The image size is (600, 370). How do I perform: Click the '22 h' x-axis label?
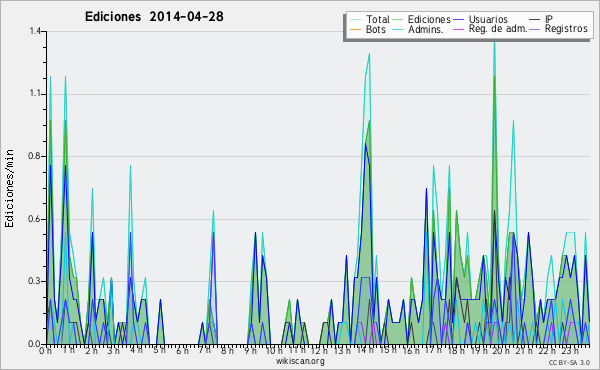pos(547,350)
